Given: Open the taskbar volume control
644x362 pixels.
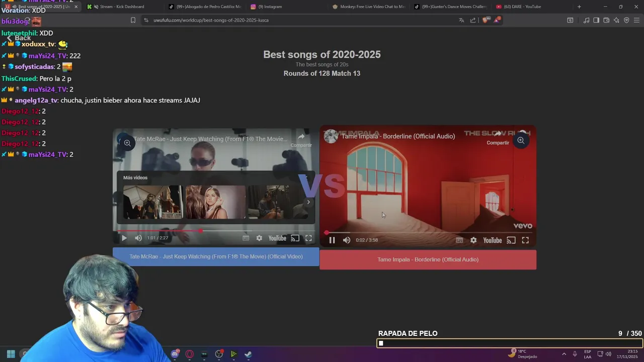Looking at the screenshot, I should click(x=609, y=354).
